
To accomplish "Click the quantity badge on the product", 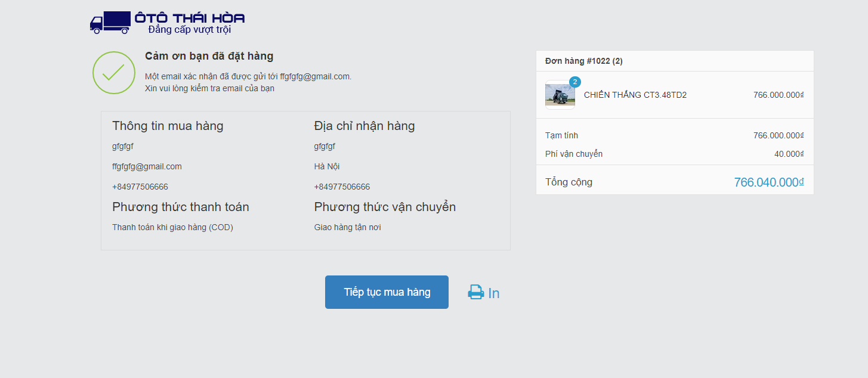I will (x=575, y=82).
